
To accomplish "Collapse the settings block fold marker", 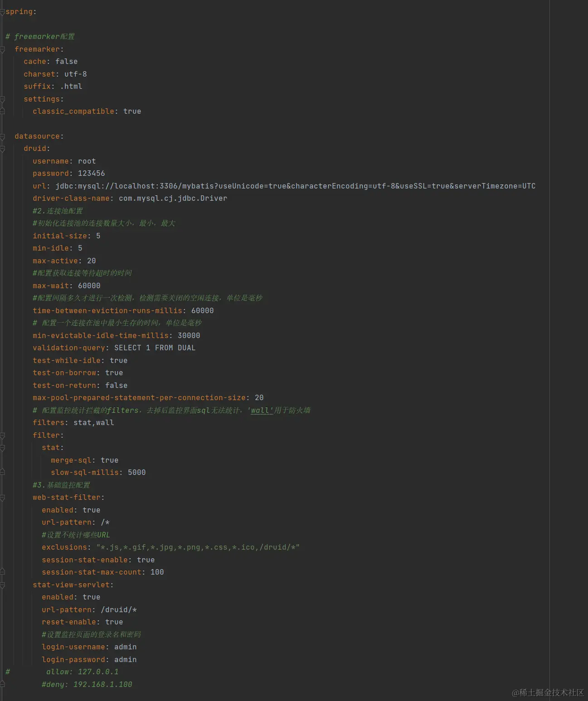I will pos(2,99).
